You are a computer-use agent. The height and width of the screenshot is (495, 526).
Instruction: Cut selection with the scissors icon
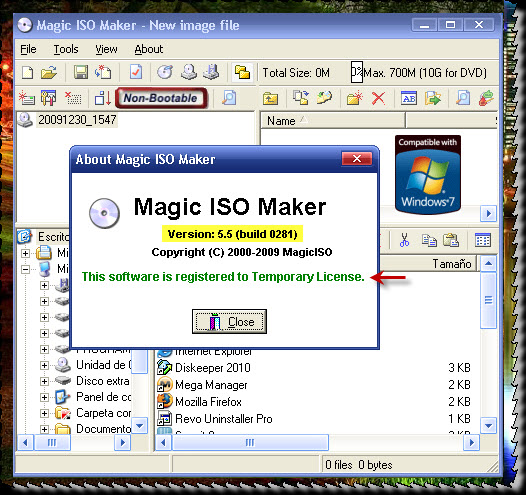coord(405,240)
